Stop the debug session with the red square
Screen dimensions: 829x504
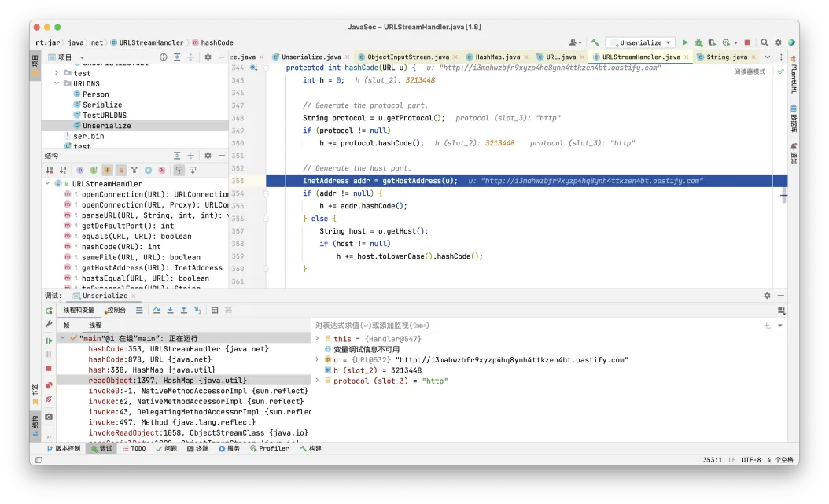[49, 368]
